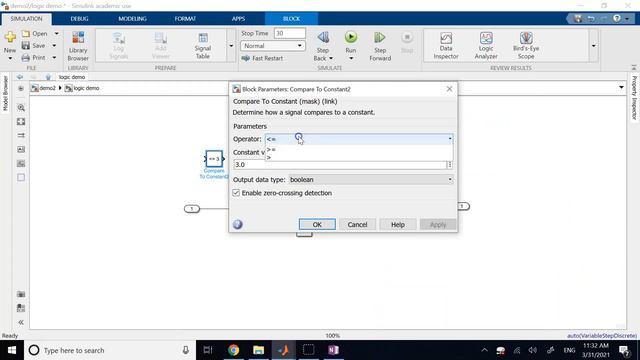Choose the > operator option
The height and width of the screenshot is (360, 640).
point(359,157)
